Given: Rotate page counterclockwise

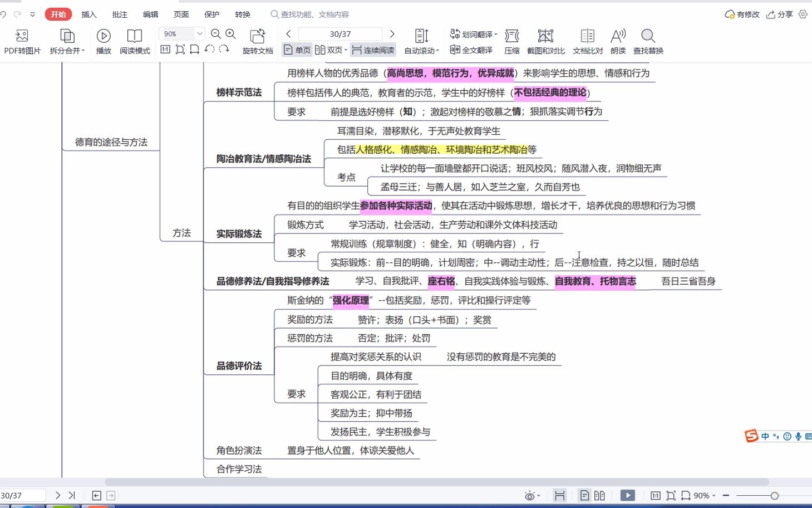Looking at the screenshot, I should point(209,49).
